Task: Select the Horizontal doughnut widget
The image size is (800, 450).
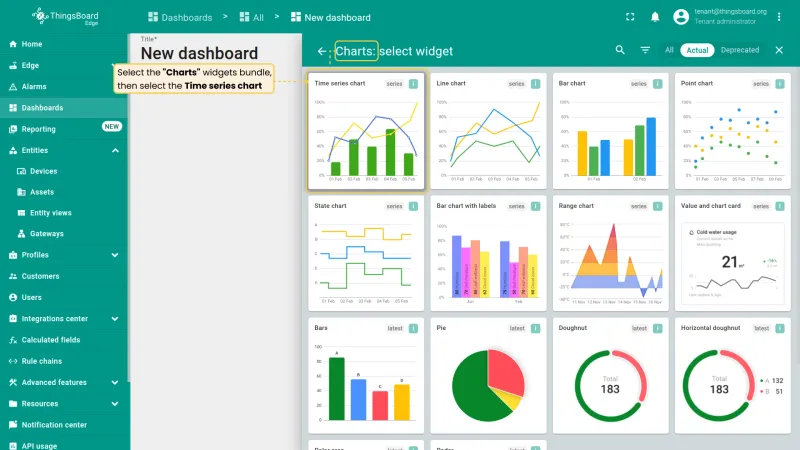Action: 733,376
